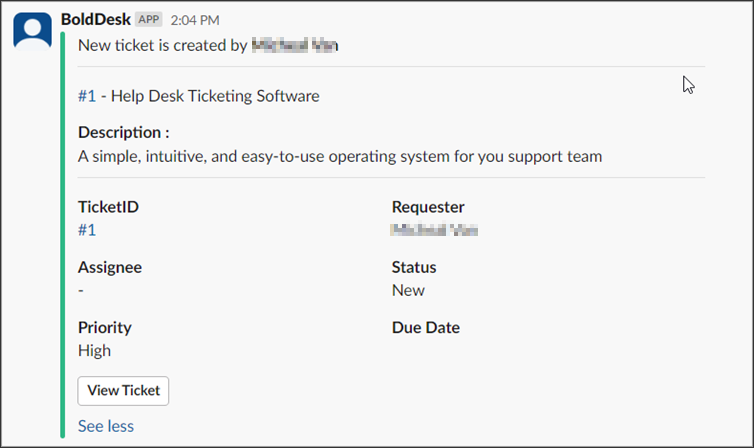The image size is (754, 448).
Task: Click the APP badge next to BoldDesk
Action: (x=149, y=19)
